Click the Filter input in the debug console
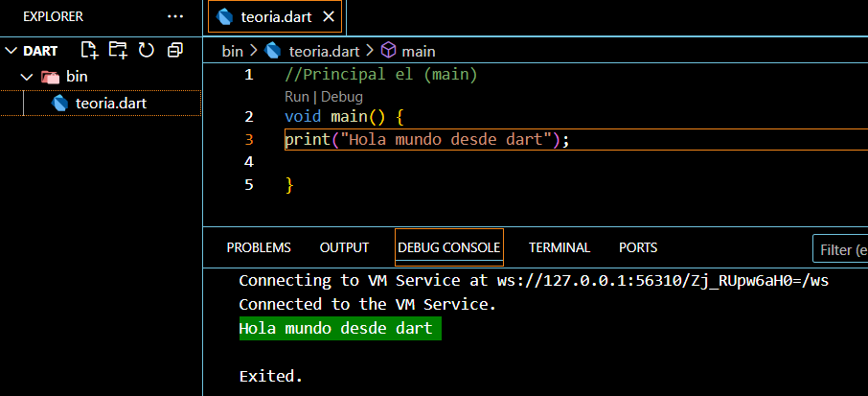 [841, 249]
